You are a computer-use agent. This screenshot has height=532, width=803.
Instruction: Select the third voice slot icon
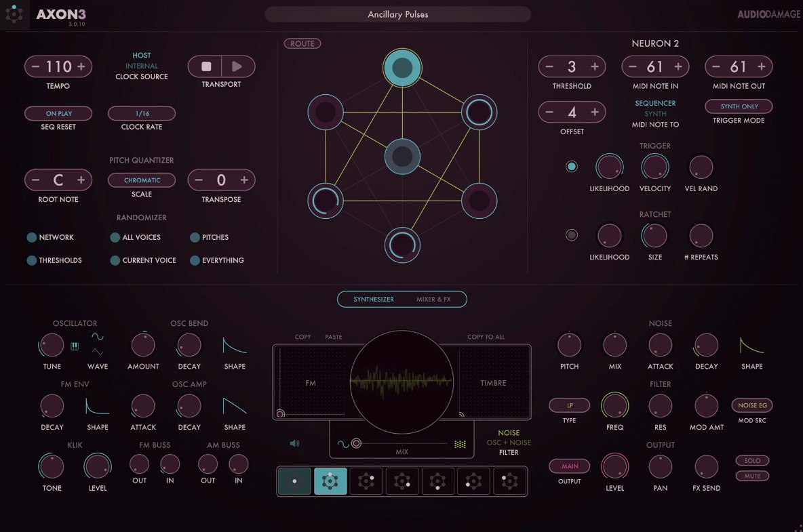(366, 481)
